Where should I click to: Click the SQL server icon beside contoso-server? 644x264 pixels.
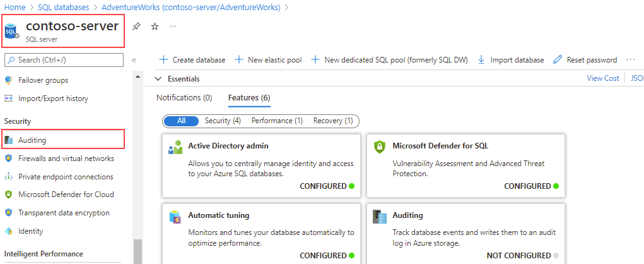pos(11,31)
